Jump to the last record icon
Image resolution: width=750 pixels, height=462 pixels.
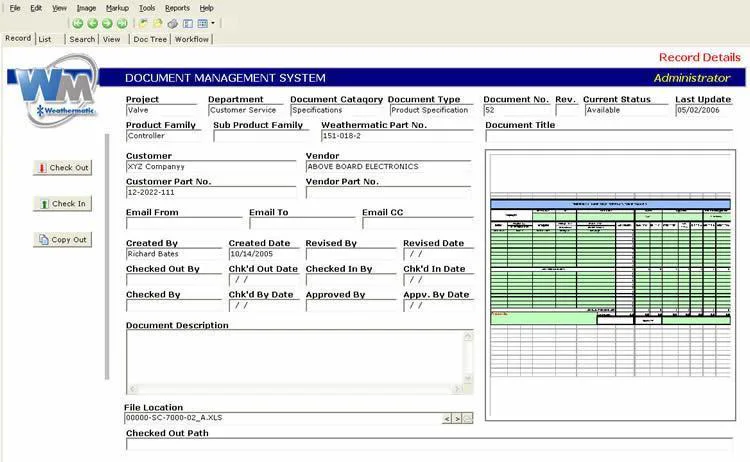pos(122,23)
